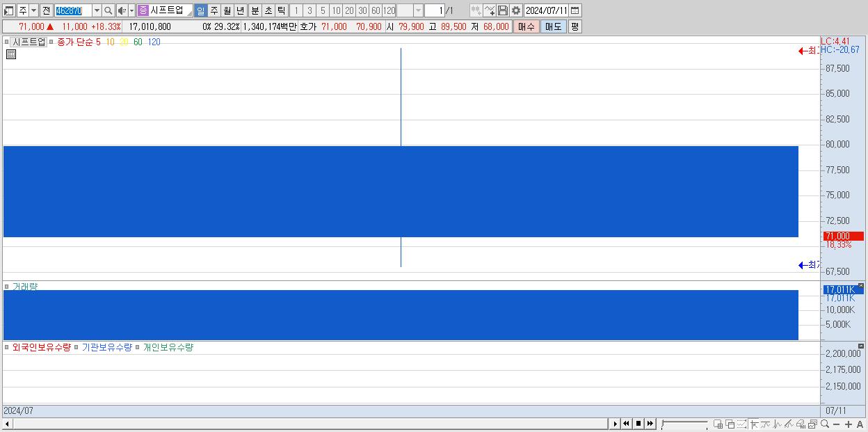Open the chart settings gear icon
Image resolution: width=868 pixels, height=432 pixels.
pyautogui.click(x=515, y=10)
